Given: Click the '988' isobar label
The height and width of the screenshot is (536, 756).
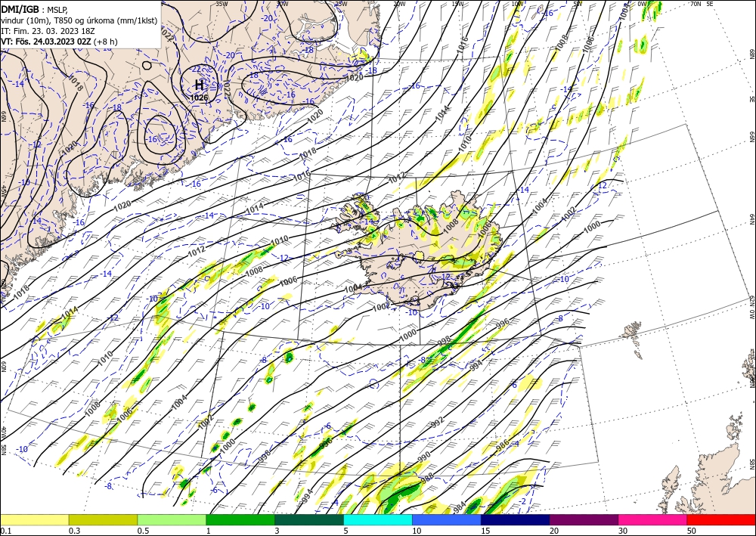Looking at the screenshot, I should pos(427,478).
